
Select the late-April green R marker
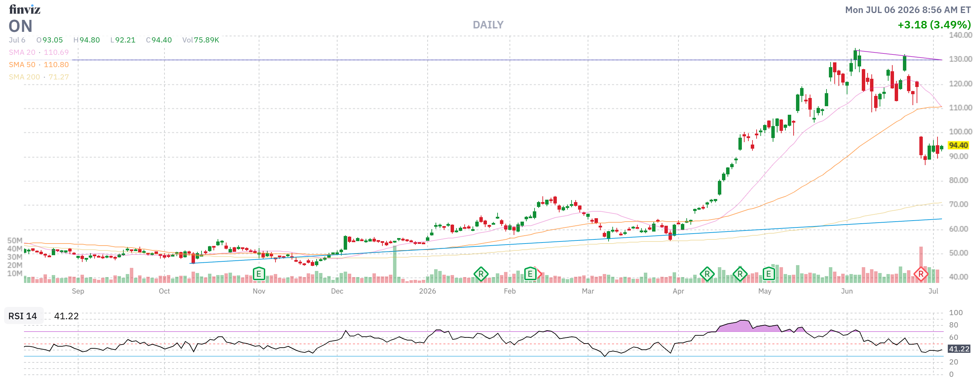pos(740,274)
